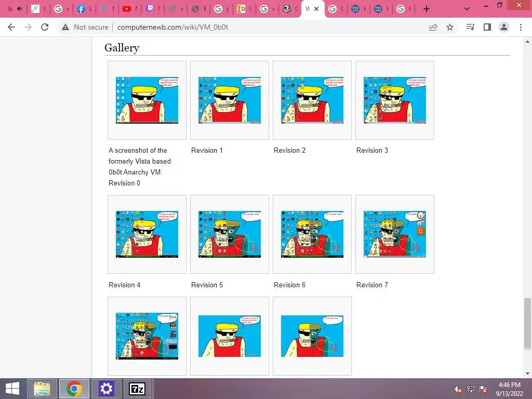
Task: Close the active wiki tab
Action: (316, 9)
